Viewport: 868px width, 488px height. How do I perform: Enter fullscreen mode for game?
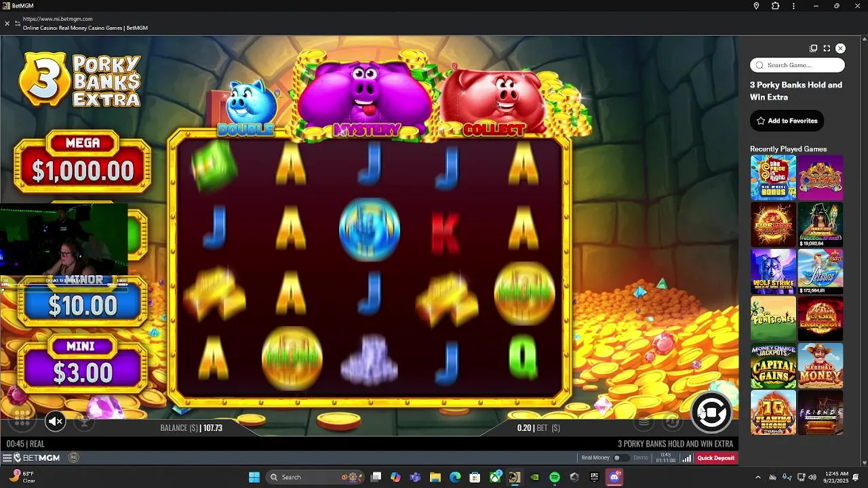(827, 48)
